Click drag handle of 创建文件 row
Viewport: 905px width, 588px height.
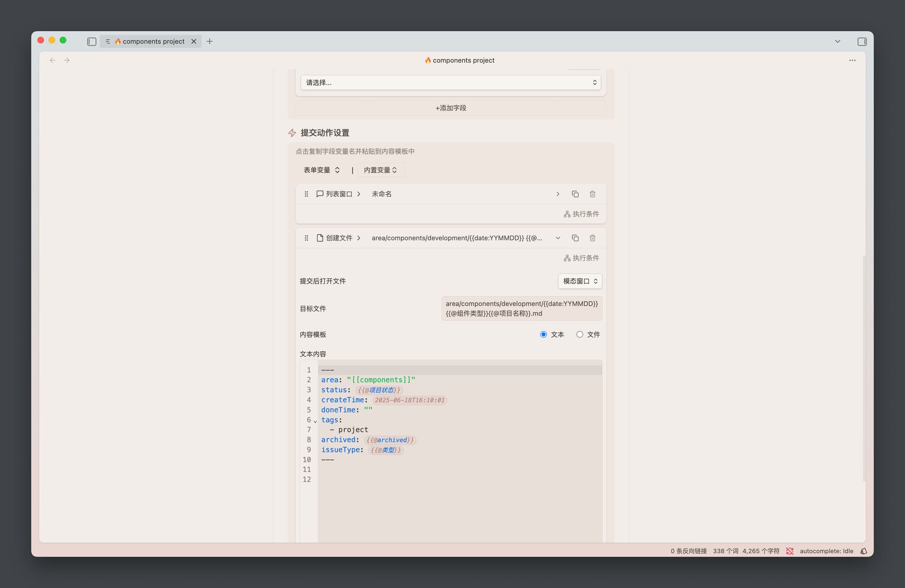tap(306, 238)
